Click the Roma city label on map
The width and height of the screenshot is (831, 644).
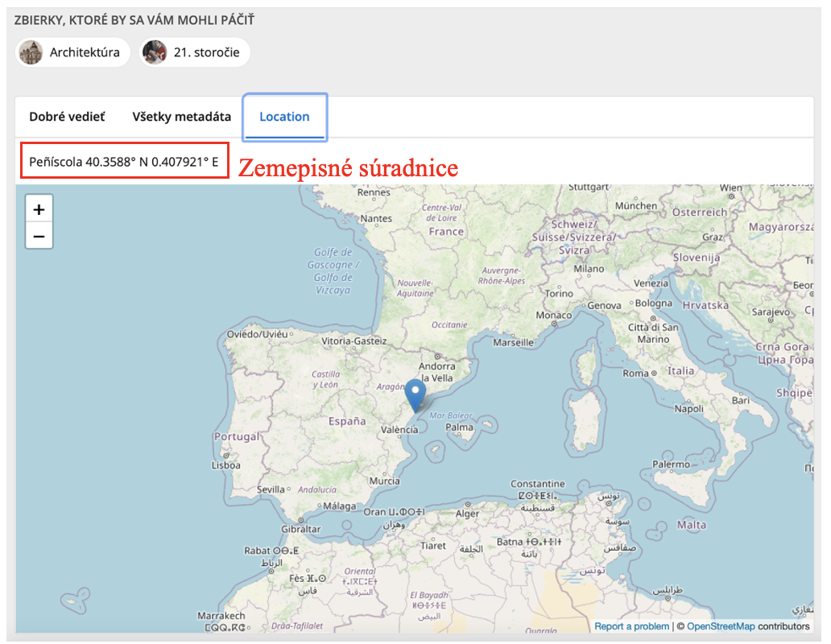coord(635,374)
